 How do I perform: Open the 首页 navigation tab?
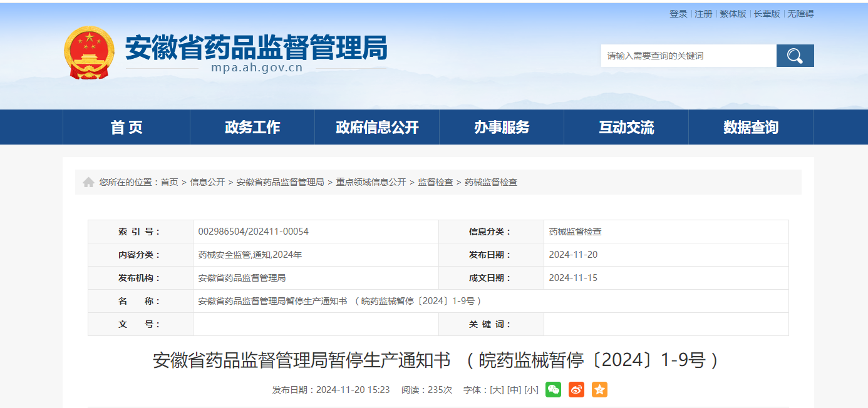[127, 127]
